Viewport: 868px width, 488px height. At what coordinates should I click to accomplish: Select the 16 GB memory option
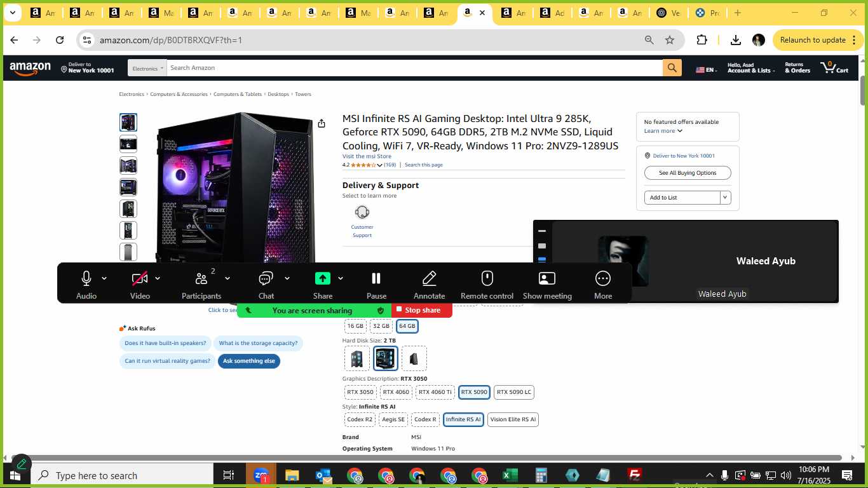(x=355, y=326)
